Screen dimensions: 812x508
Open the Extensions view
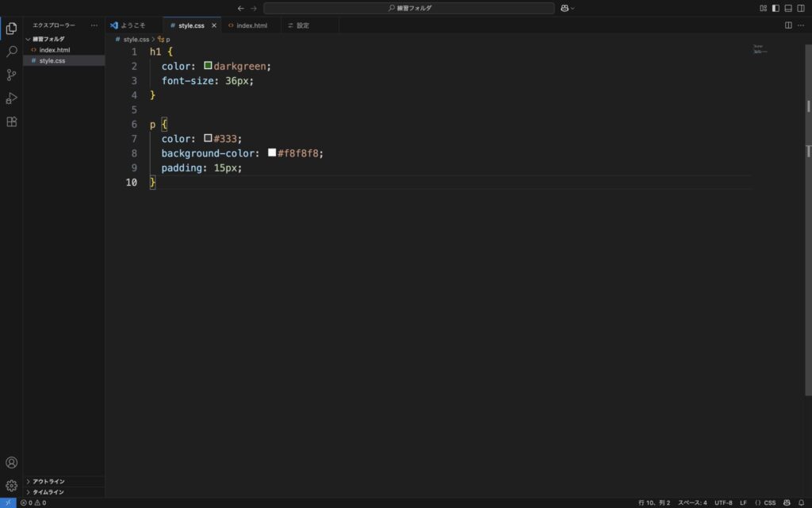pyautogui.click(x=11, y=121)
